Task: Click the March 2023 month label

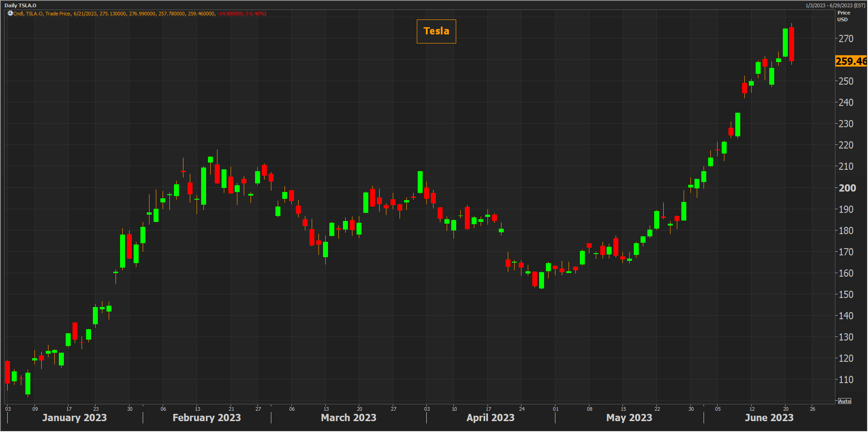Action: 348,418
